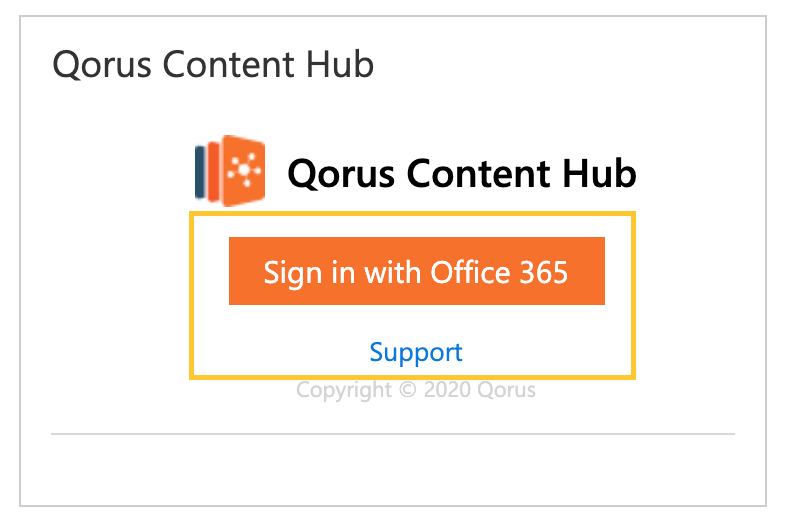Viewport: 787px width, 517px height.
Task: Click the word "Hub" in the top panel title
Action: point(345,65)
